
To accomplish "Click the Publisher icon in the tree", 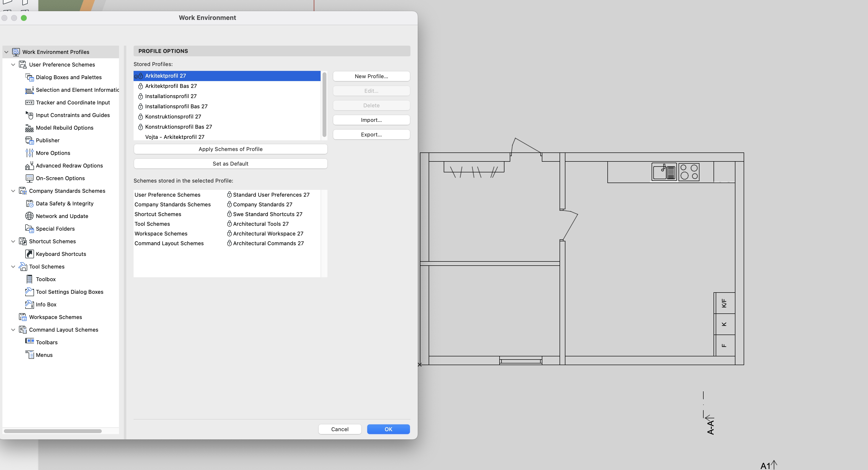I will pyautogui.click(x=29, y=140).
